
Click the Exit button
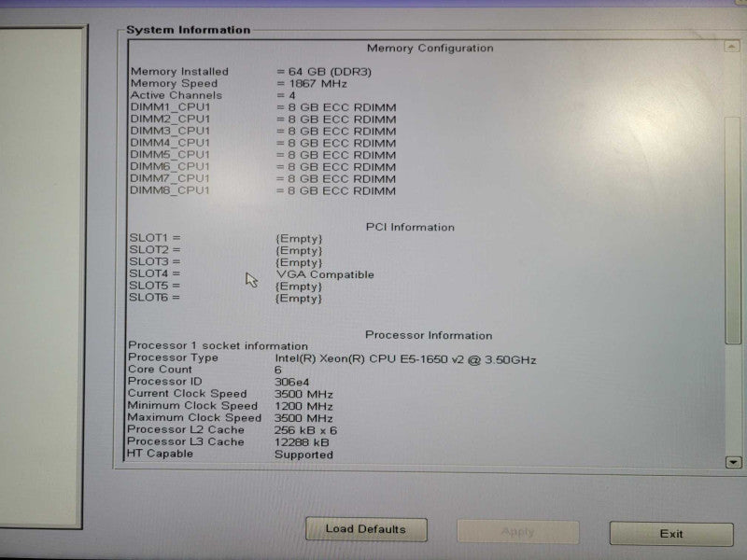pos(670,534)
